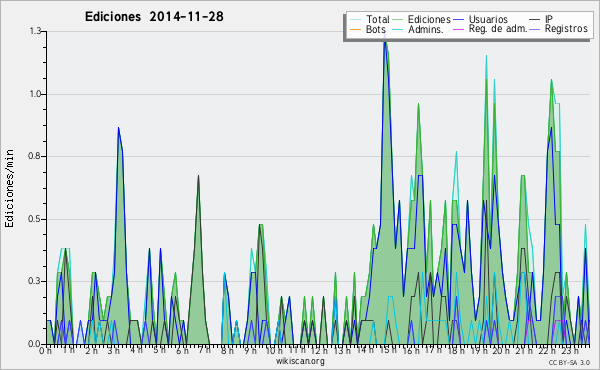Click the '19 h' x-axis tick label
This screenshot has width=600, height=370.
click(478, 351)
